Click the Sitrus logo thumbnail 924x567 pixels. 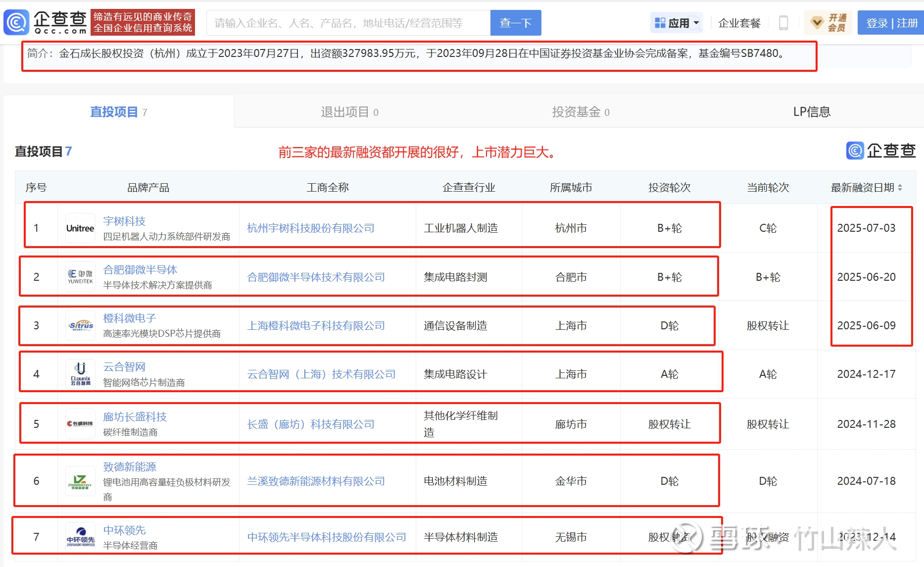point(80,325)
